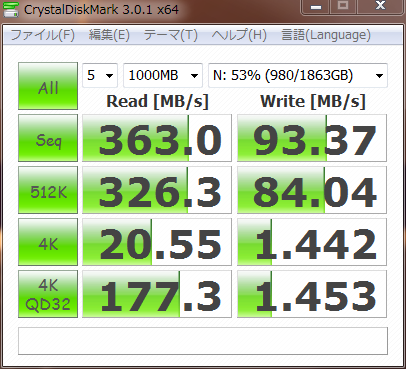The height and width of the screenshot is (369, 406).
Task: Click the Seq write result 93.37
Action: [x=312, y=138]
